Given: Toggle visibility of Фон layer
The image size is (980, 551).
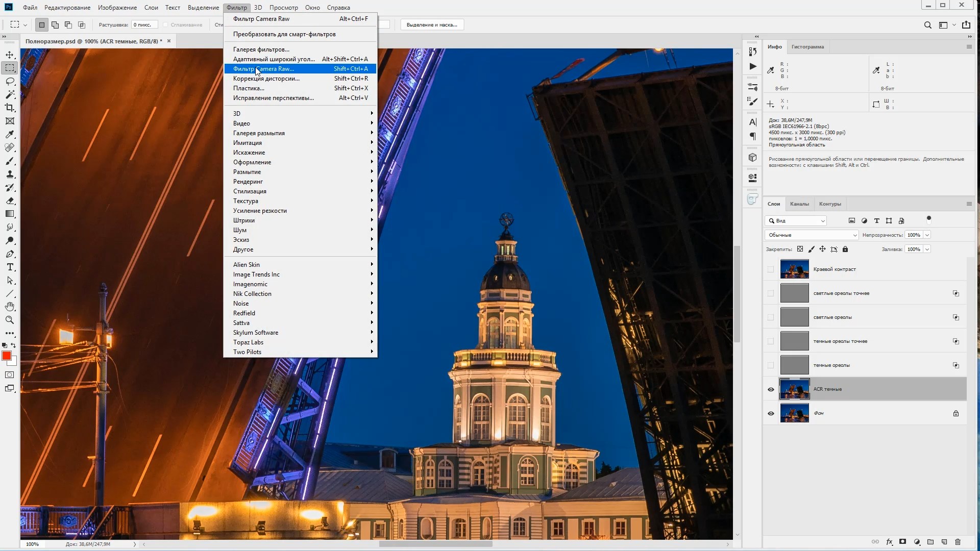Looking at the screenshot, I should pos(771,412).
